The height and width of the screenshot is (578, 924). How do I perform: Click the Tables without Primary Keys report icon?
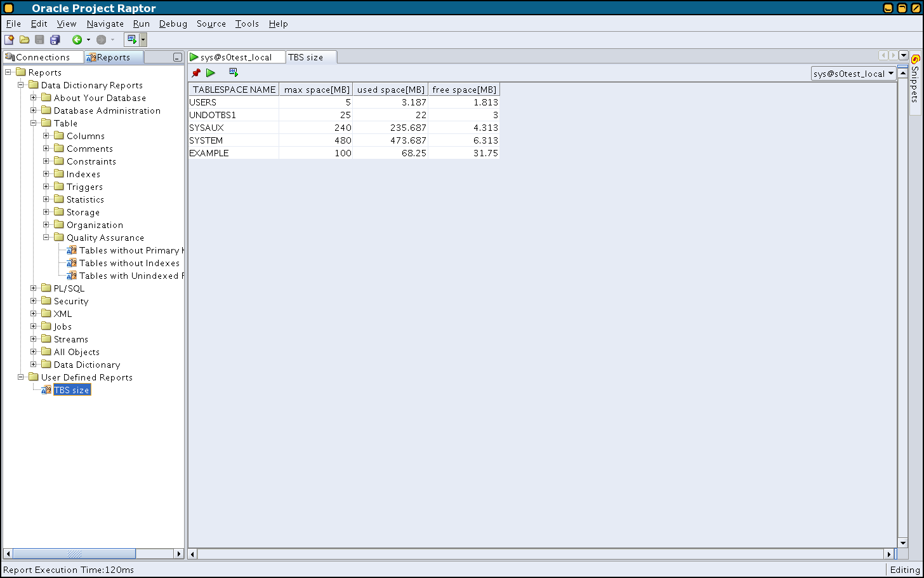click(x=72, y=250)
